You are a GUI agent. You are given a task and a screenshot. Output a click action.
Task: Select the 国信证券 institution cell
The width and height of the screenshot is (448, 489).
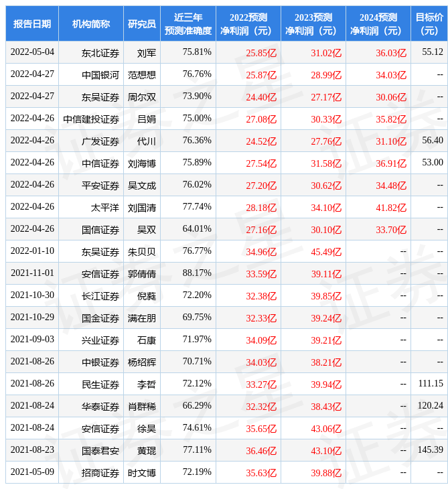(100, 230)
